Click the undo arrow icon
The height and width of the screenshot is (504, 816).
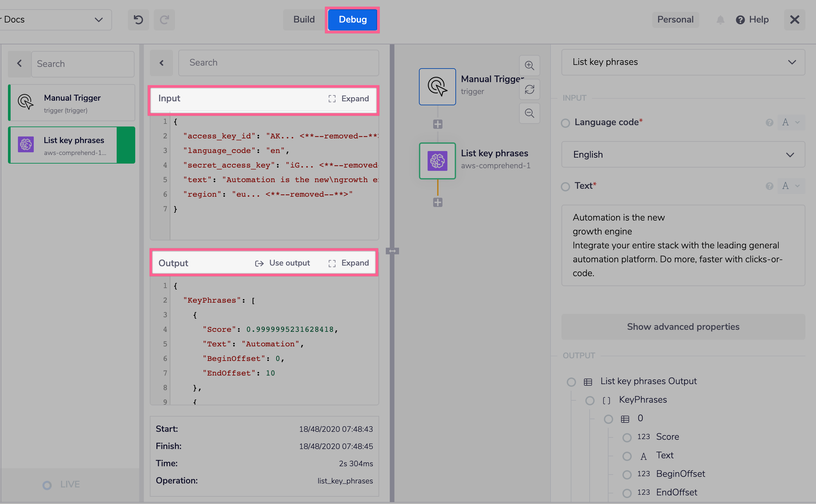point(138,20)
